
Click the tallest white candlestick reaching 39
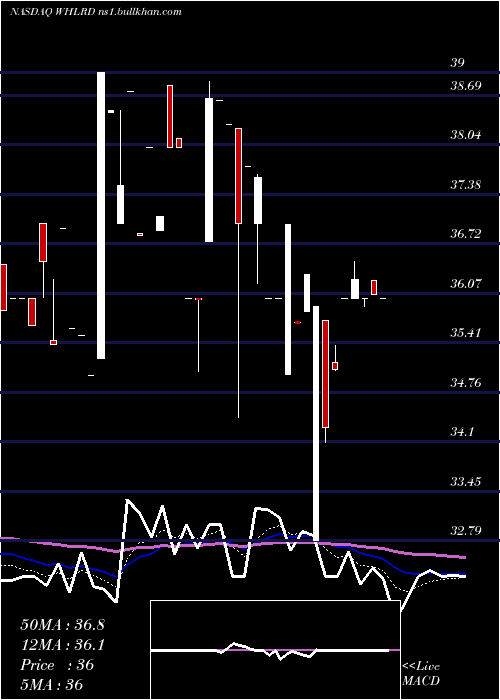click(101, 215)
